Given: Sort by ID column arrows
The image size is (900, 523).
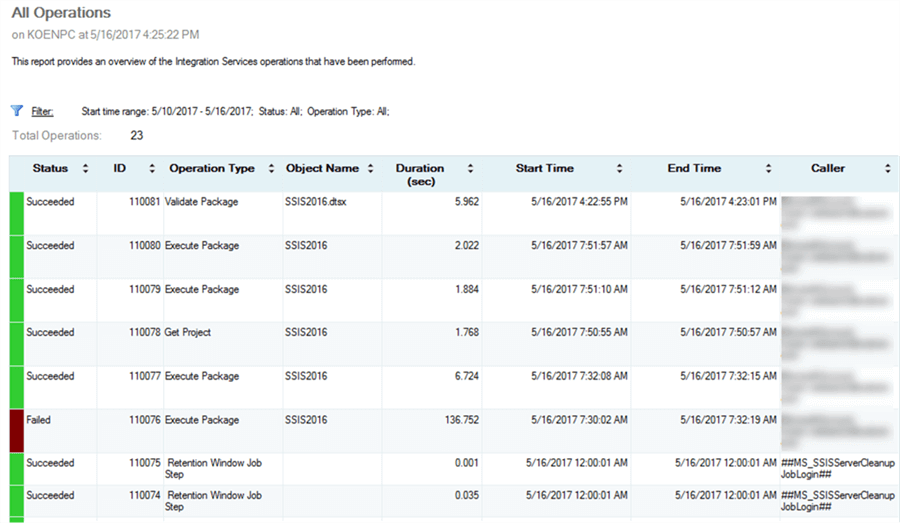Looking at the screenshot, I should (152, 169).
